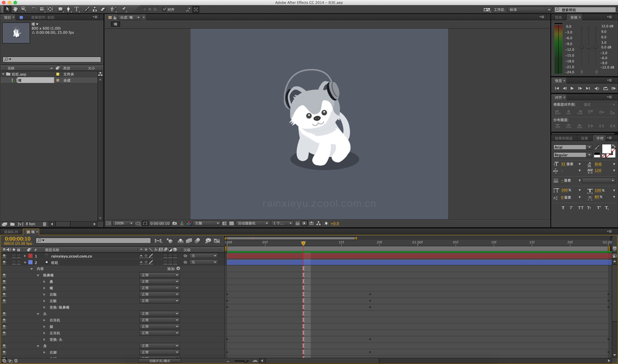Toggle visibility of the 眼鼻嘴 group
This screenshot has height=364, width=618.
pyautogui.click(x=4, y=275)
